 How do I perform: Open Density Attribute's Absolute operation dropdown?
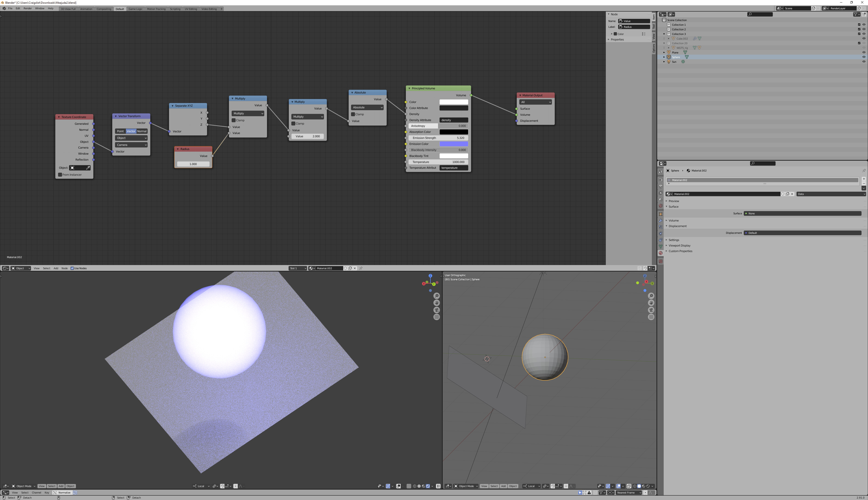point(367,107)
